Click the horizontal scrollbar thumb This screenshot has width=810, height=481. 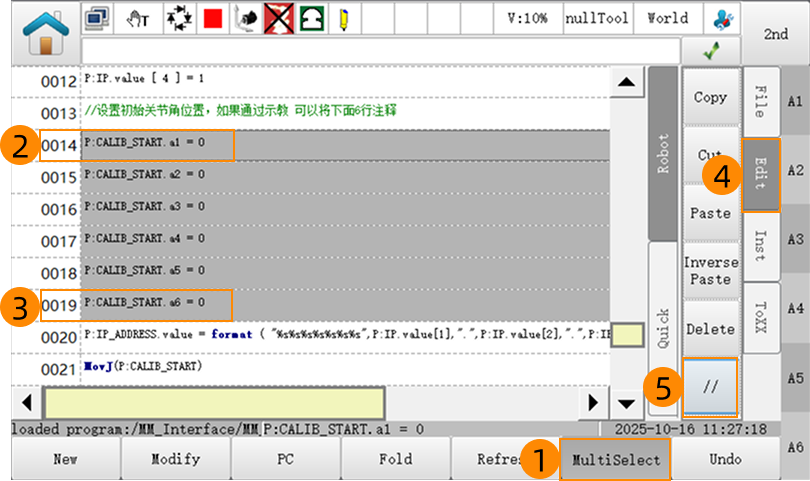click(214, 402)
